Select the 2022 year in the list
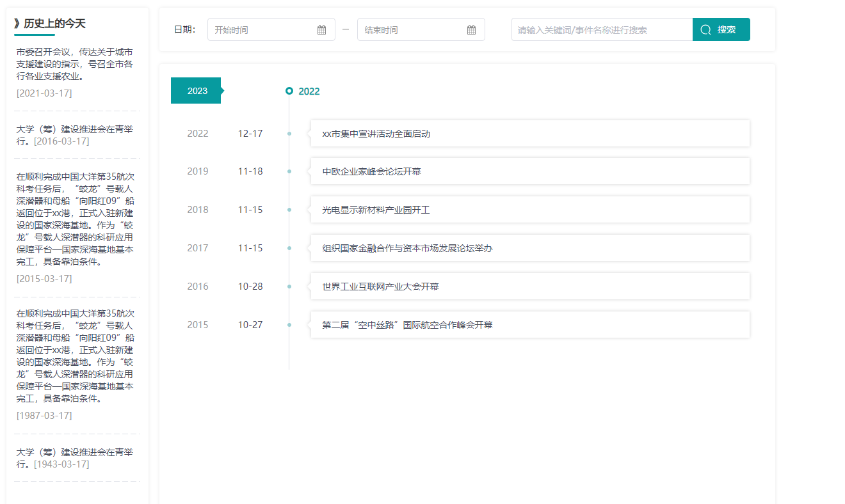This screenshot has height=504, width=845. [198, 134]
